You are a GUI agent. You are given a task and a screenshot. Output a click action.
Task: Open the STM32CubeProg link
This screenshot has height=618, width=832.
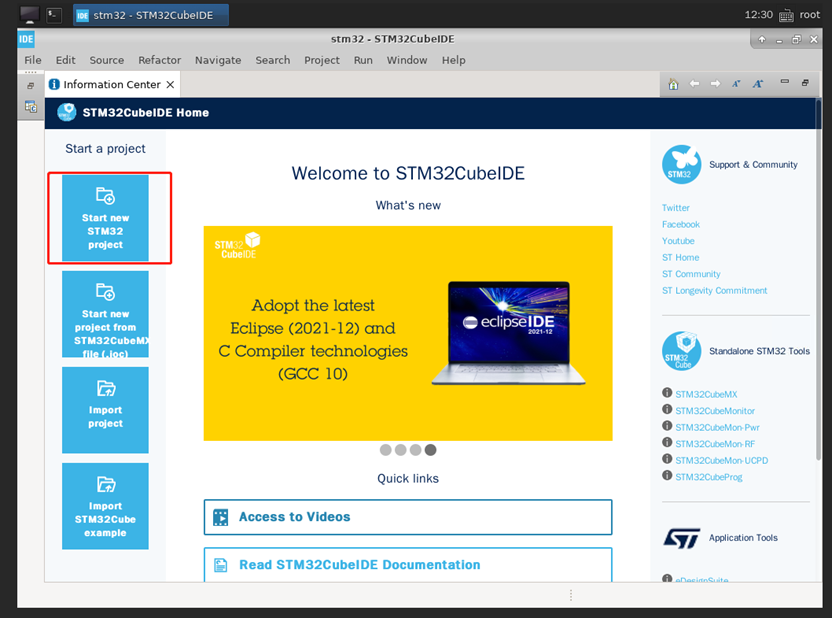[x=709, y=476]
